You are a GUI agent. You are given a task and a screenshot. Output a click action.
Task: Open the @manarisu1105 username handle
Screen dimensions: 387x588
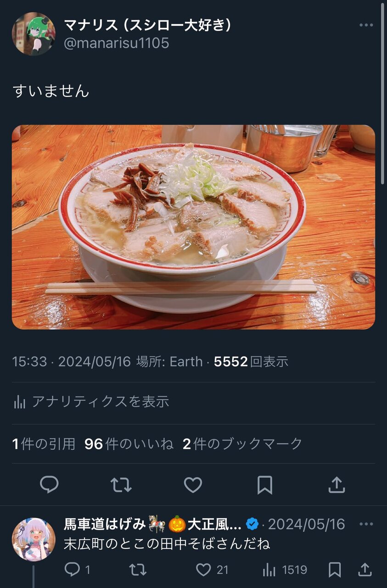(x=116, y=43)
